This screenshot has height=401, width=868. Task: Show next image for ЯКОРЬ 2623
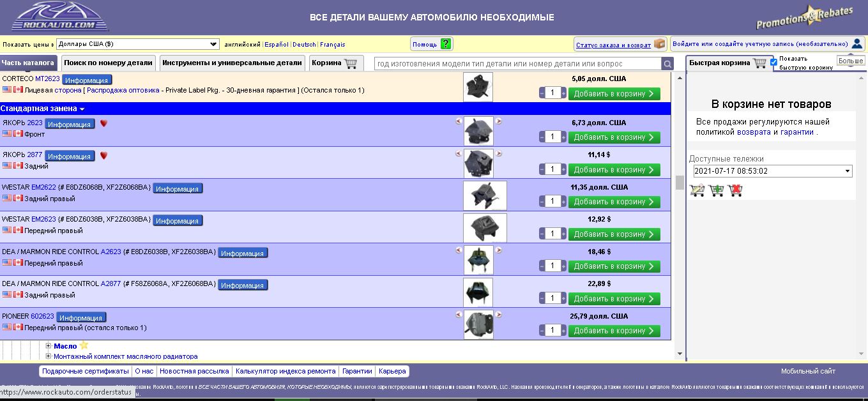(x=499, y=121)
